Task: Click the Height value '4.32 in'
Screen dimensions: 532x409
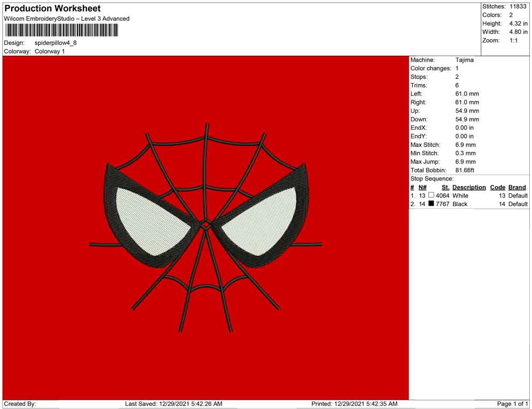Action: [x=518, y=24]
